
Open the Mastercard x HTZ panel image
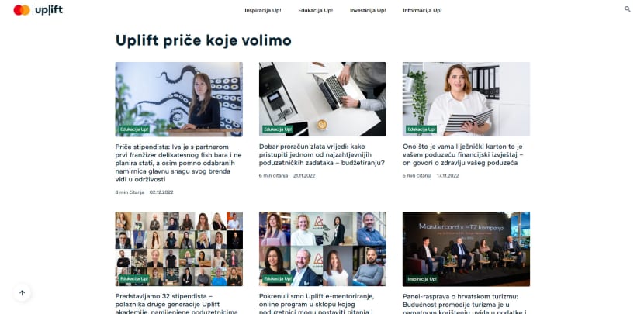(466, 249)
